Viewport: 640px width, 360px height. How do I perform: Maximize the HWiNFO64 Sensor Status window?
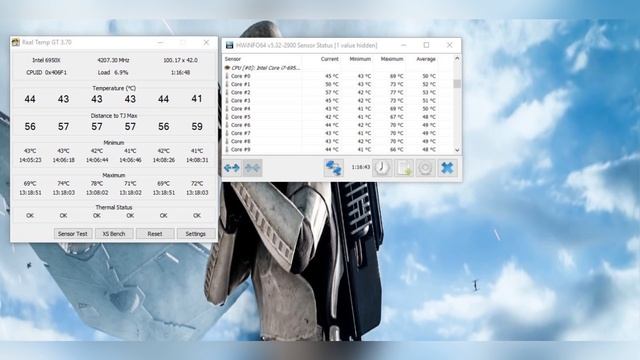(426, 45)
